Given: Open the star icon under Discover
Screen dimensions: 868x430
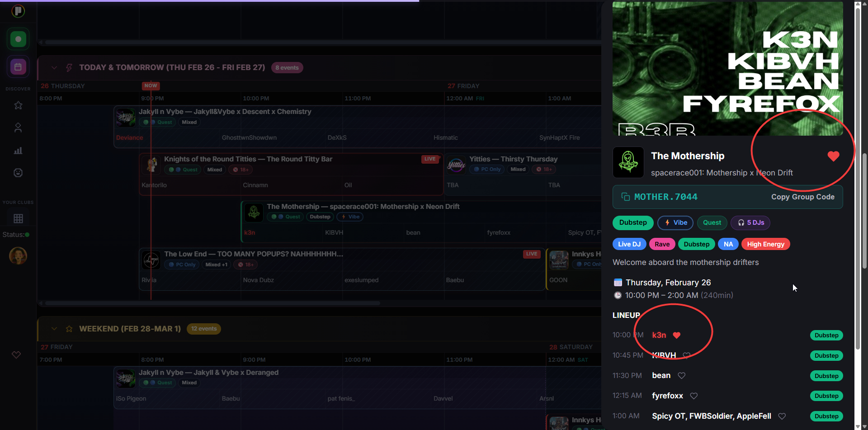Looking at the screenshot, I should 18,105.
